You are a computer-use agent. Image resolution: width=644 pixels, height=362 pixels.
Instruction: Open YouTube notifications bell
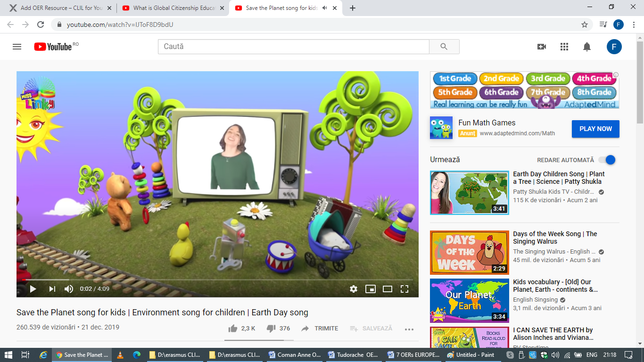pyautogui.click(x=587, y=47)
